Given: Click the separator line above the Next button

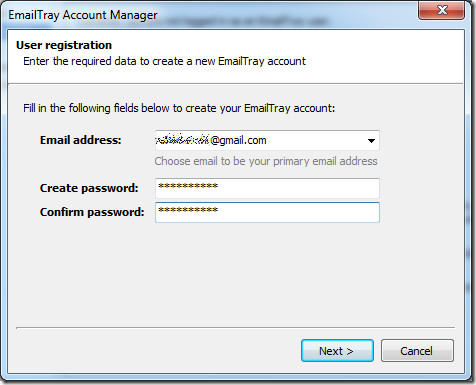Looking at the screenshot, I should point(235,328).
